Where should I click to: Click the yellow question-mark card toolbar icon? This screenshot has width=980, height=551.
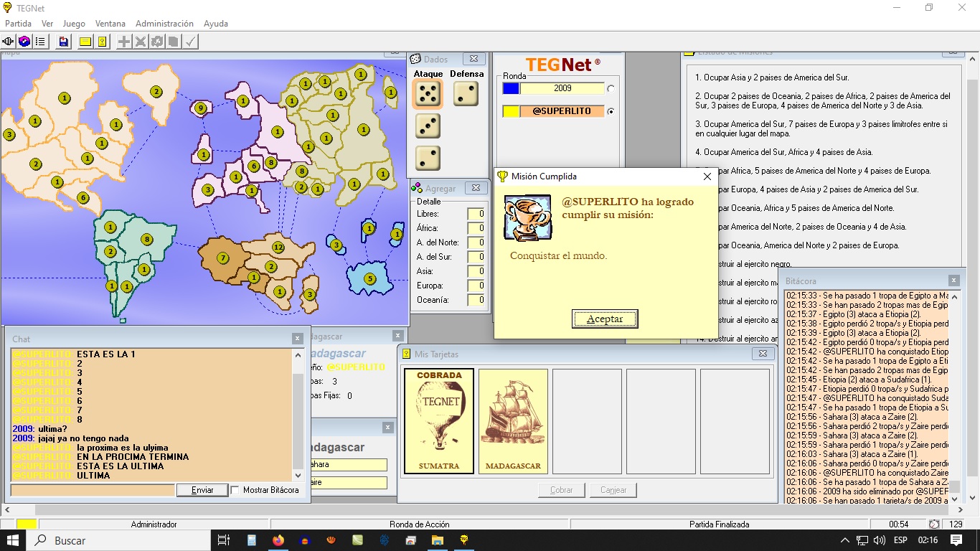(x=103, y=42)
